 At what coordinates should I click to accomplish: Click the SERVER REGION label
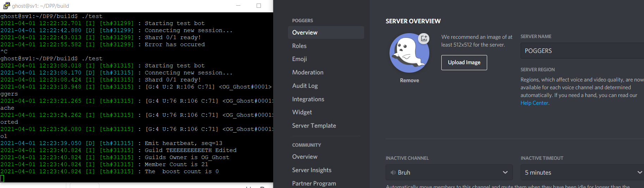coord(538,69)
